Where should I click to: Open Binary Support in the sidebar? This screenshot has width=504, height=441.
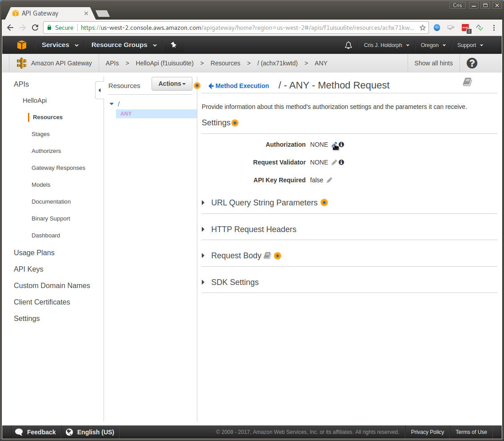point(51,219)
